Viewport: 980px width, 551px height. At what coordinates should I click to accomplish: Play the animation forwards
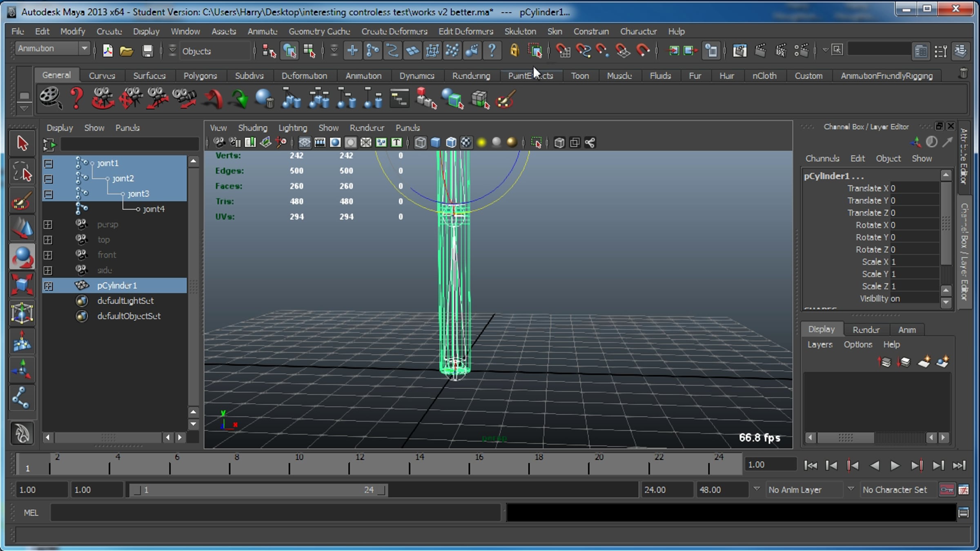tap(895, 465)
